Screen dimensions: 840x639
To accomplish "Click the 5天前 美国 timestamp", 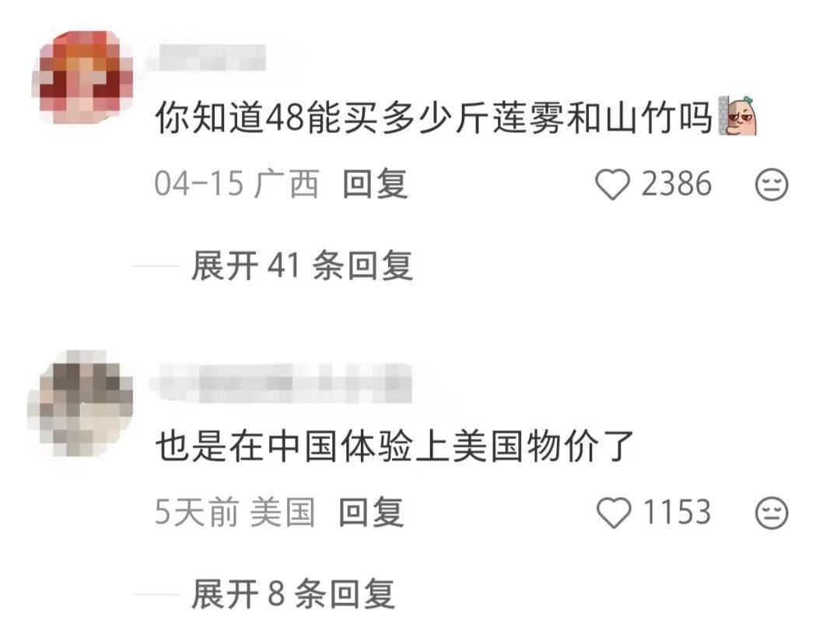I will tap(235, 512).
